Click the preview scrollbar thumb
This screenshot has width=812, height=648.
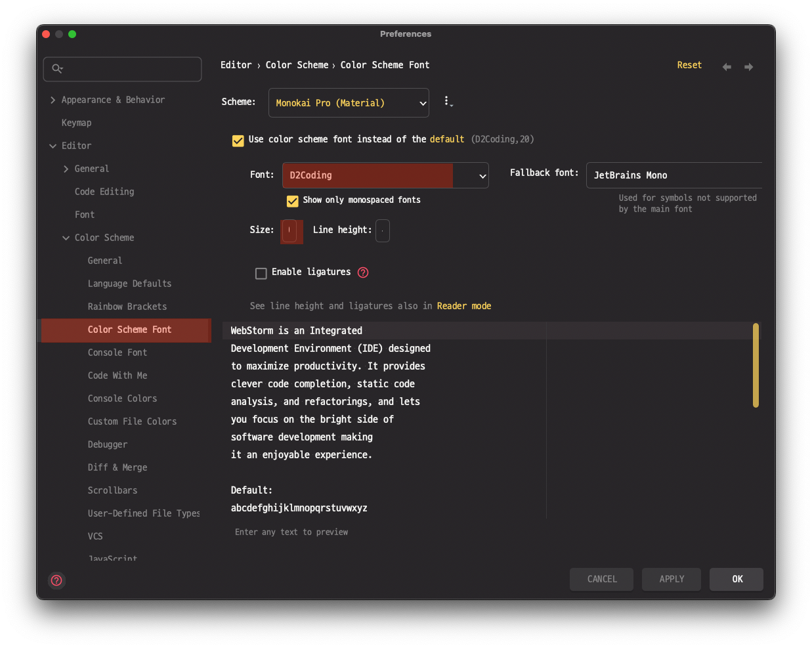point(756,365)
